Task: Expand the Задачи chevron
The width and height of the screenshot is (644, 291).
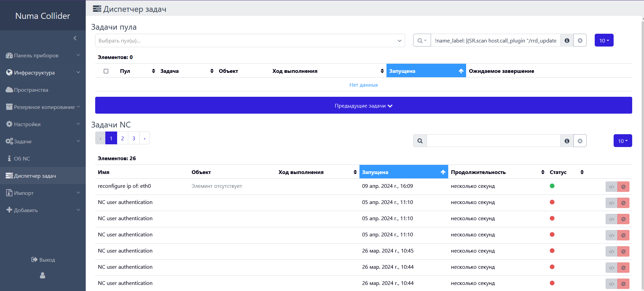Action: click(78, 141)
